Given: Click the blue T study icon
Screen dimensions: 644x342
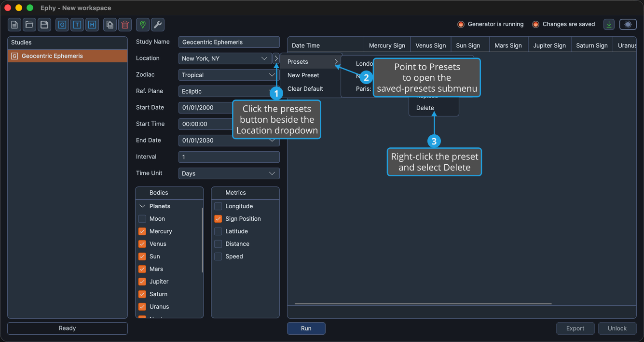Looking at the screenshot, I should (x=77, y=25).
